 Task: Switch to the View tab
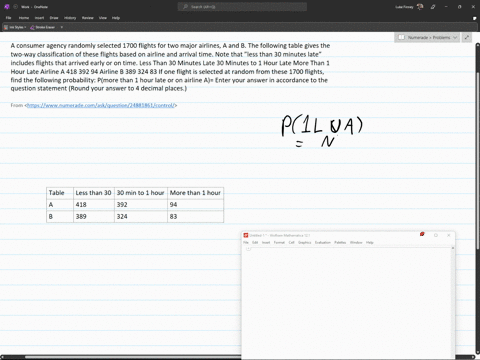click(x=103, y=18)
